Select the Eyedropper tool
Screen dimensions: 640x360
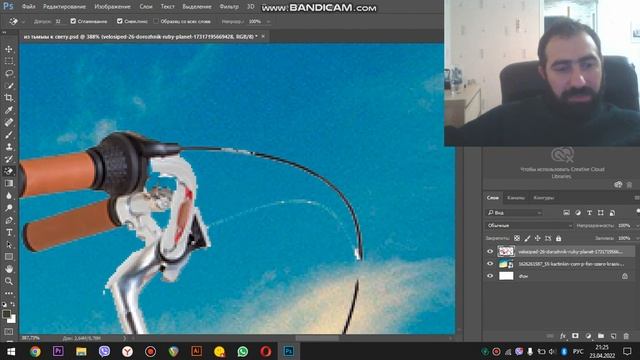tap(9, 110)
